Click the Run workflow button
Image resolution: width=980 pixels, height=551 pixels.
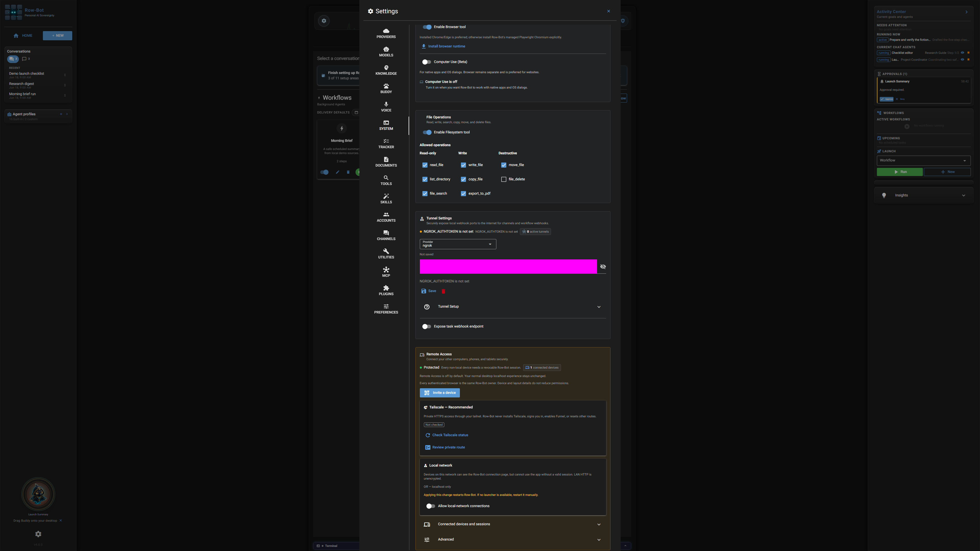click(899, 172)
